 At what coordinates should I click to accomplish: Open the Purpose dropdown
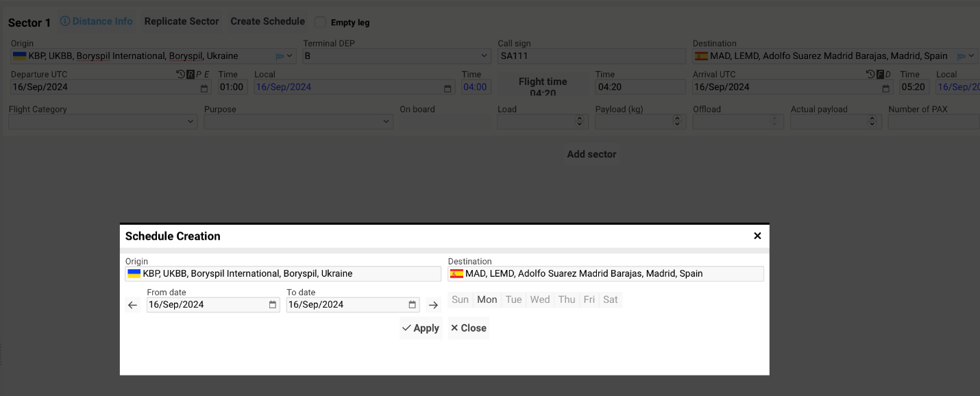387,121
